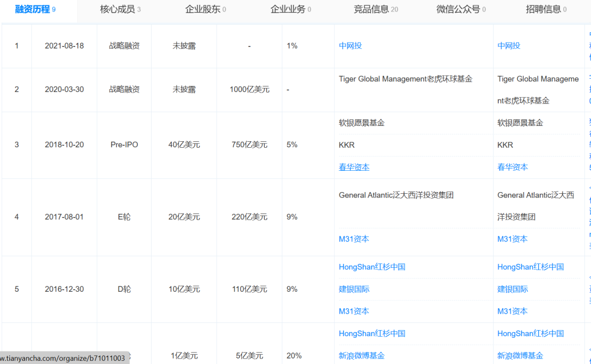This screenshot has height=364, width=591.
Task: Open HongShan红杉中国 in D轮 row second column
Action: (x=531, y=267)
